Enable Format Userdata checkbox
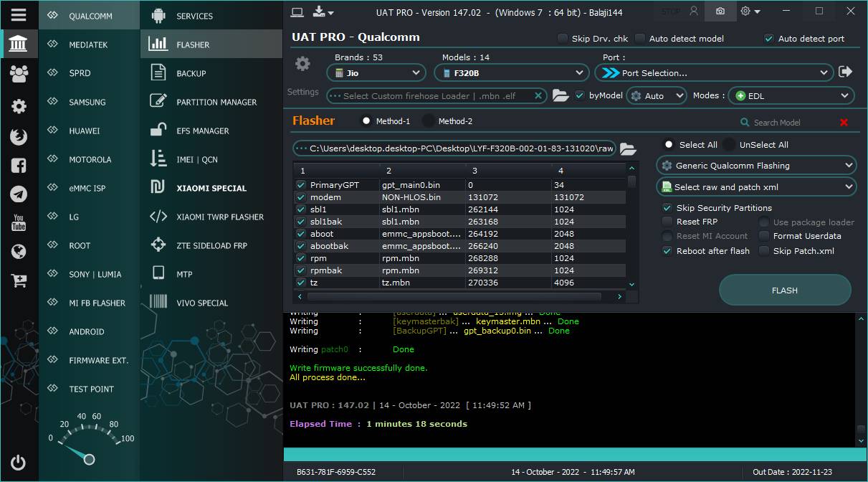This screenshot has height=482, width=868. coord(764,236)
